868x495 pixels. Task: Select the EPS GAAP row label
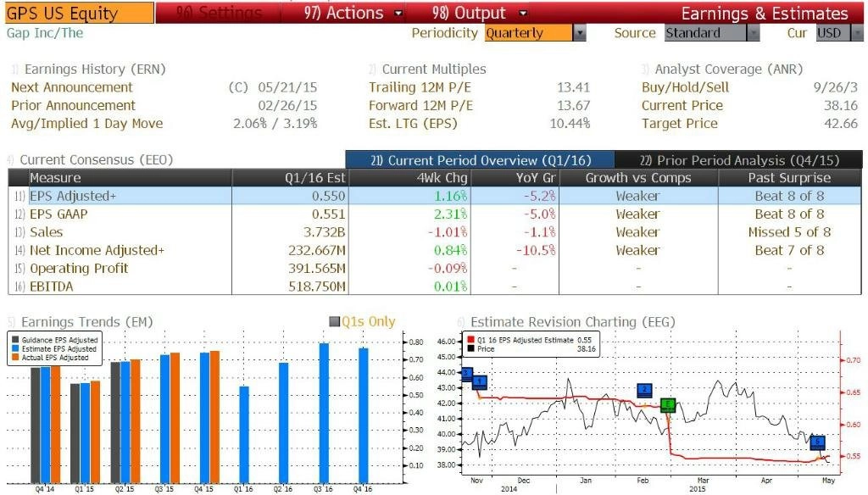click(58, 214)
